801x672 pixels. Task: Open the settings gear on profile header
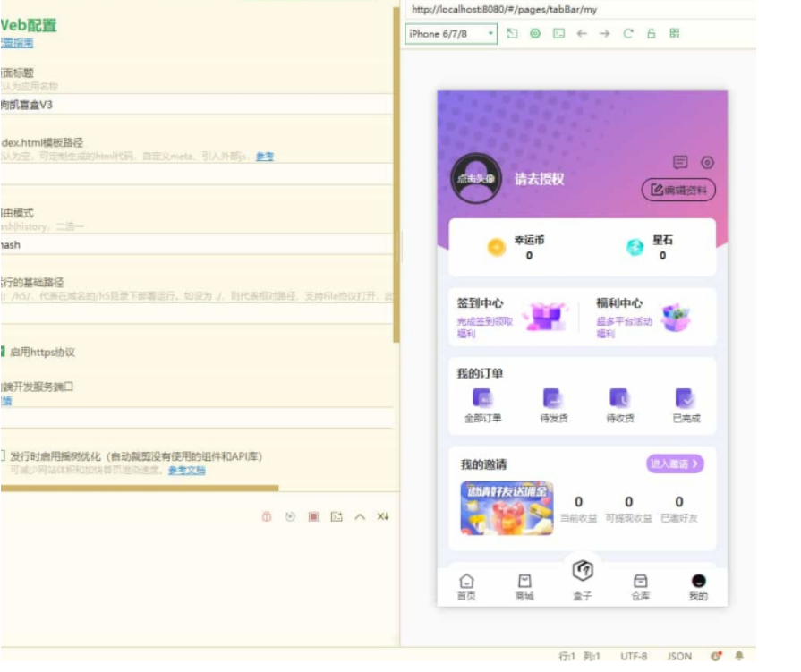coord(707,162)
